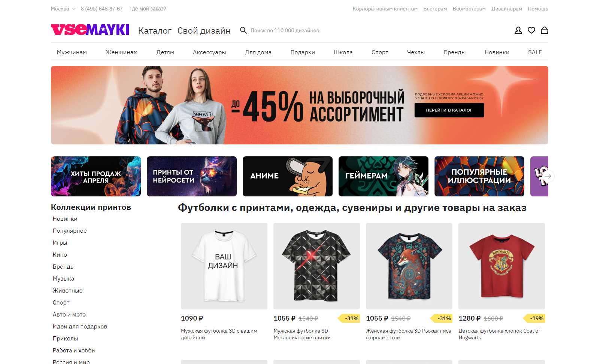Click the search magnifier icon

click(x=243, y=30)
